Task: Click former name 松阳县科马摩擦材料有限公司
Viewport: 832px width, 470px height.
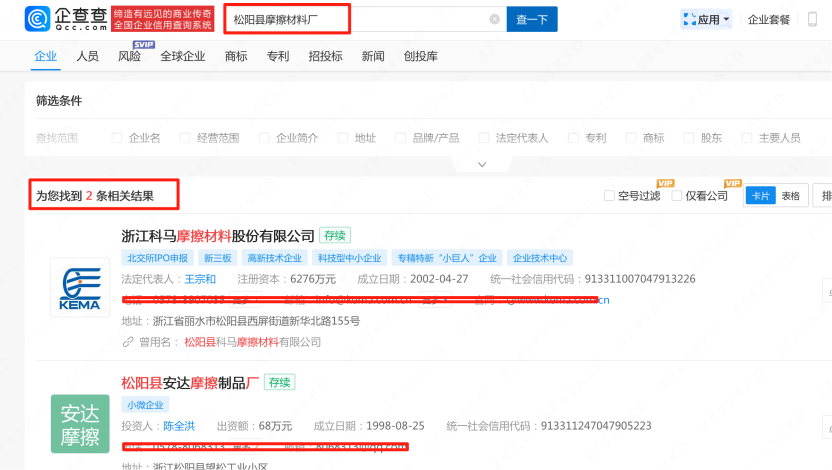Action: pyautogui.click(x=253, y=342)
